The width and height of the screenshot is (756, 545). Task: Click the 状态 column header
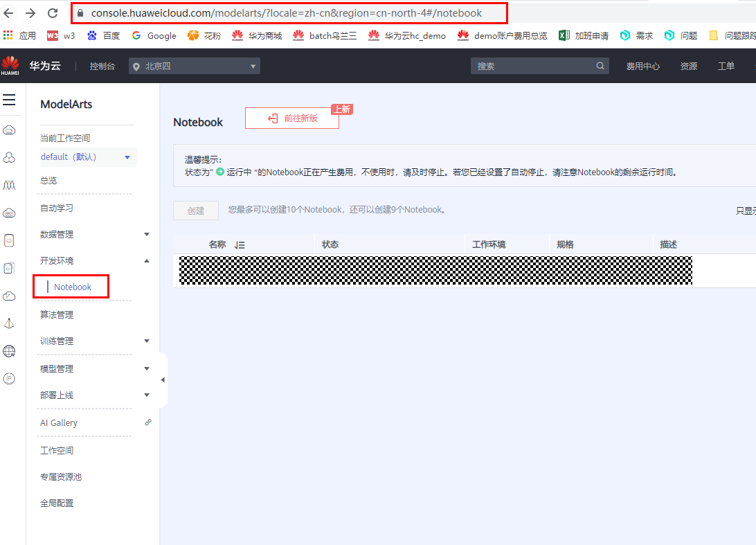click(x=330, y=244)
